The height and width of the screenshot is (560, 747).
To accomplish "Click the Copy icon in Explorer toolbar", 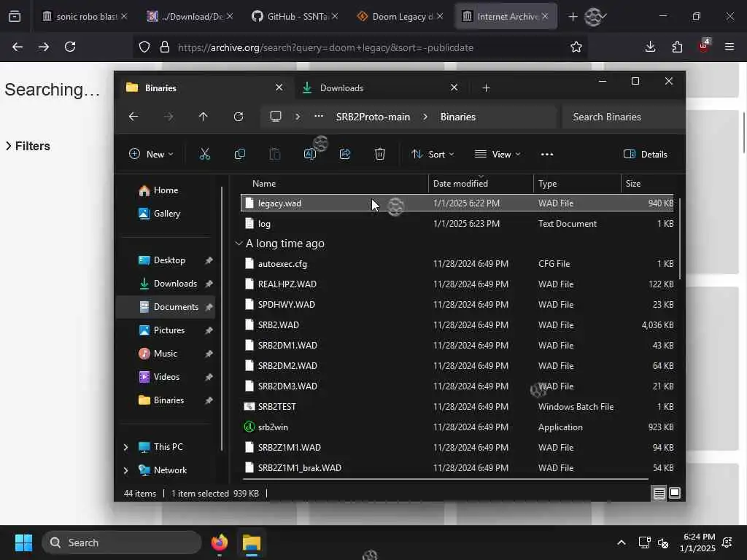I will coord(239,155).
